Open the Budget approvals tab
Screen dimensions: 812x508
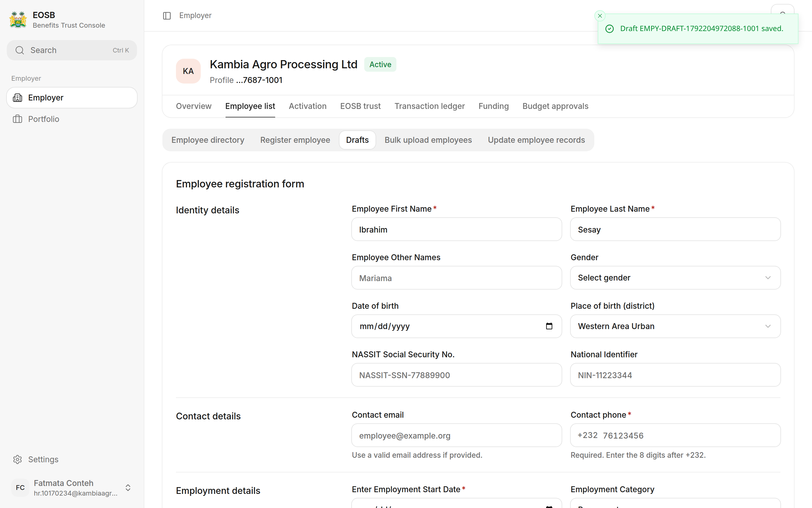coord(555,106)
